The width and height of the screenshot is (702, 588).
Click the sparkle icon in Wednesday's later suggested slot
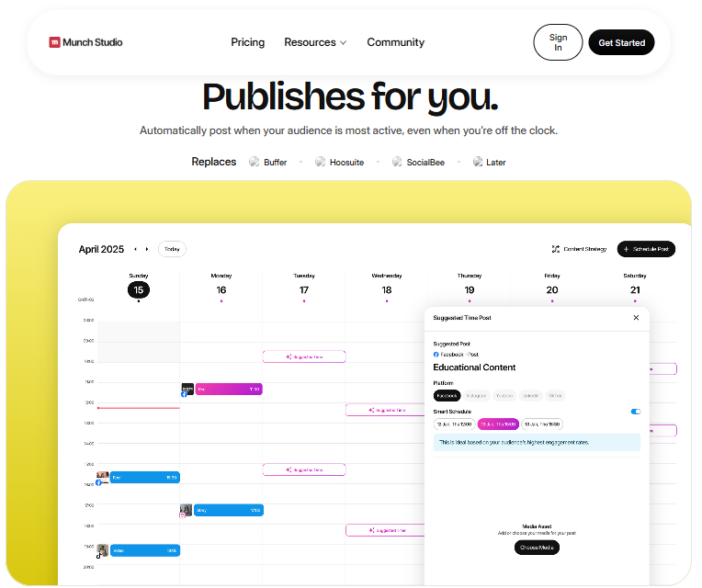pyautogui.click(x=371, y=530)
